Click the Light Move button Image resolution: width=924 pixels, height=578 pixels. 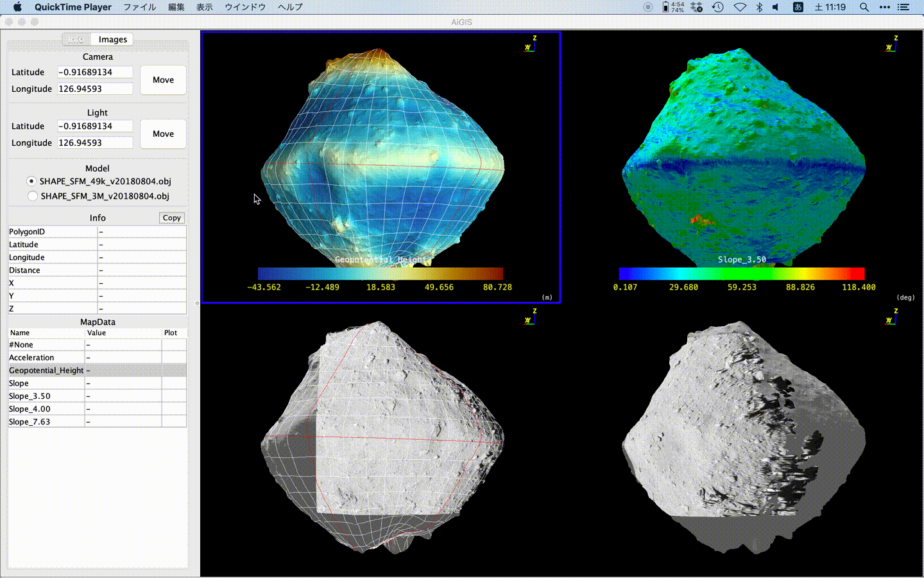(163, 134)
